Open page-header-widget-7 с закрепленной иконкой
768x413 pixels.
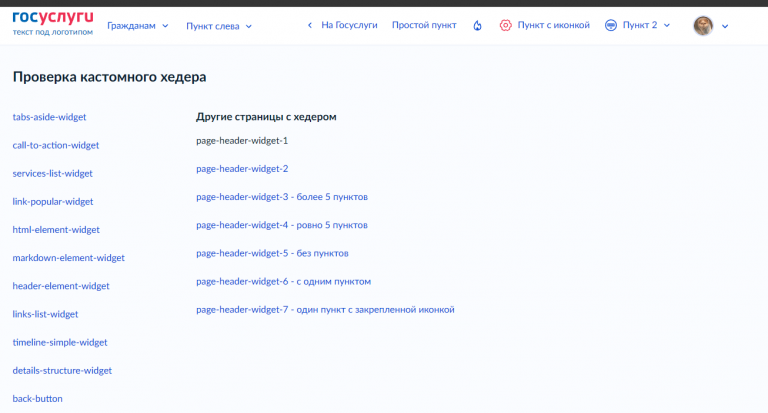pos(325,310)
